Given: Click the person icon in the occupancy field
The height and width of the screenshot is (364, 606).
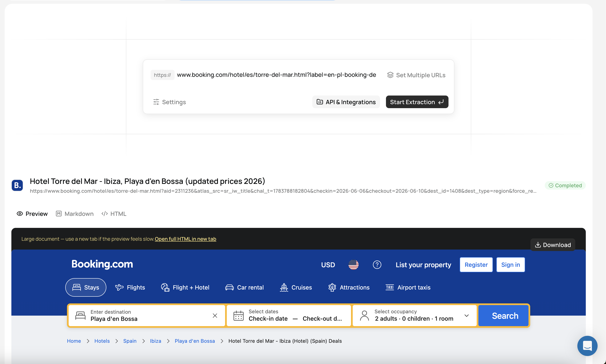Looking at the screenshot, I should 364,315.
